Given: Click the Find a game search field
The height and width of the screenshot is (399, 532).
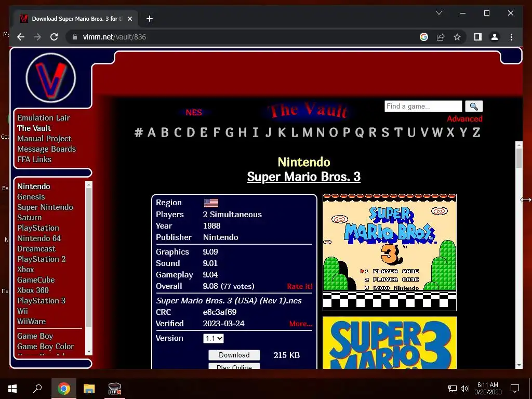Looking at the screenshot, I should [x=423, y=106].
